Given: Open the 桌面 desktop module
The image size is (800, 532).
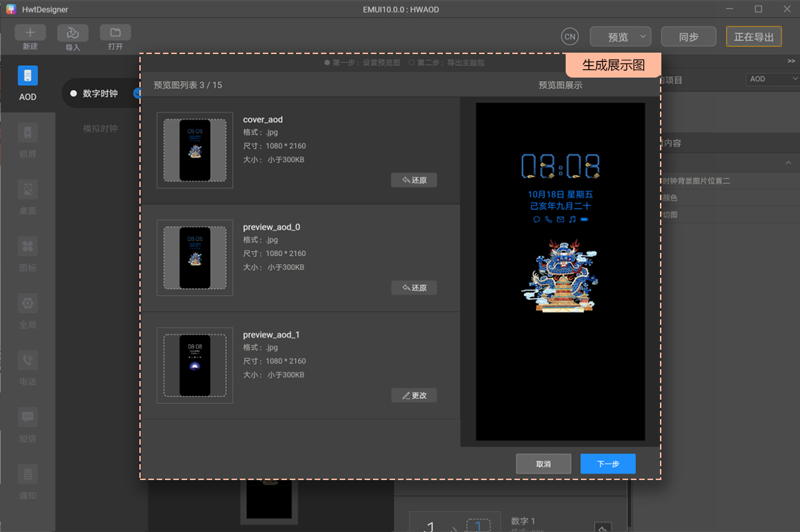Looking at the screenshot, I should [28, 197].
